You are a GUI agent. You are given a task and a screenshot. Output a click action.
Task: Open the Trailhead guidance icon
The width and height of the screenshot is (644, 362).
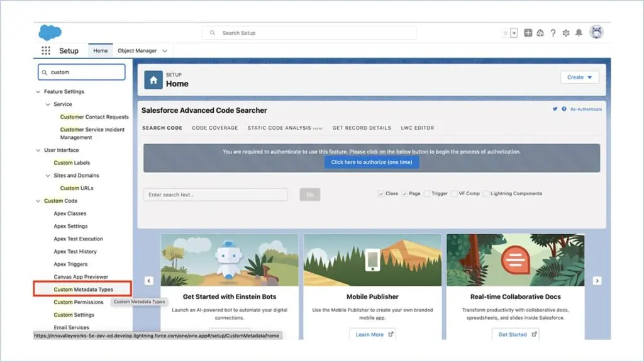click(x=540, y=33)
